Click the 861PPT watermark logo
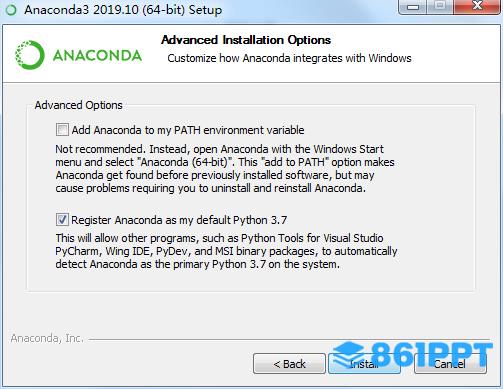503x389 pixels. click(413, 354)
